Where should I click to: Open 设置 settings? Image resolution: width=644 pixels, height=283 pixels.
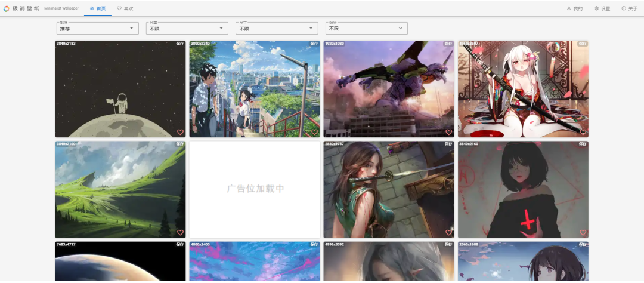[602, 8]
